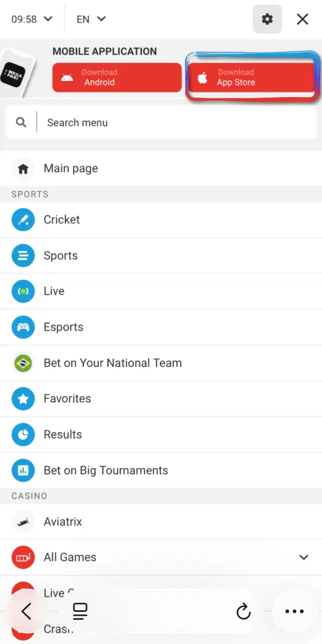Open the 09:58 time dropdown
Viewport: 322px width, 644px height.
point(32,19)
